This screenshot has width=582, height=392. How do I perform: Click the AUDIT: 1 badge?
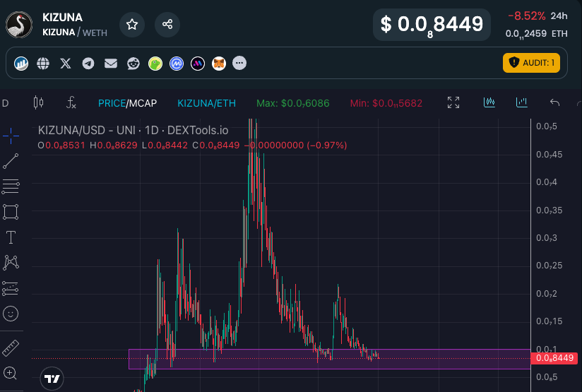tap(531, 63)
